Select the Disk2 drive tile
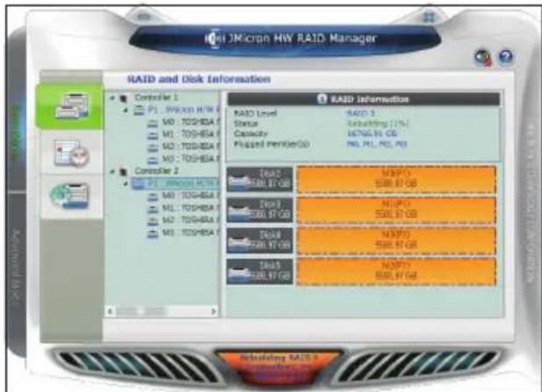 coord(260,179)
